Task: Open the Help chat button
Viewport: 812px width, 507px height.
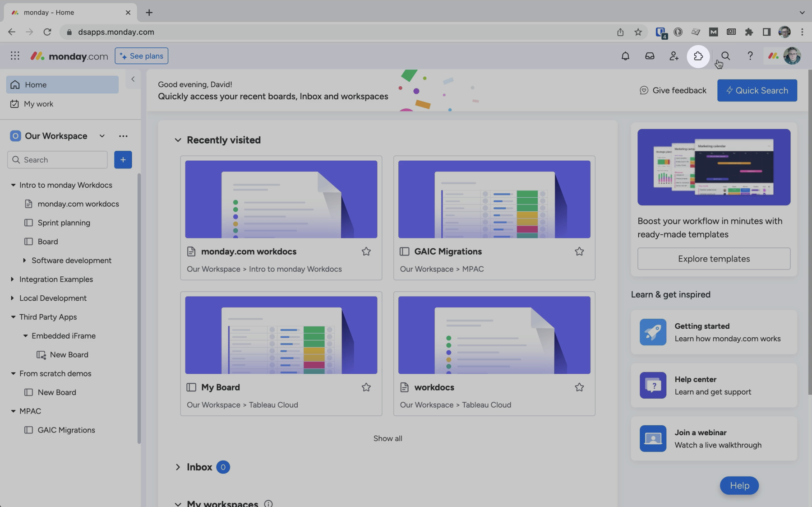Action: click(739, 486)
